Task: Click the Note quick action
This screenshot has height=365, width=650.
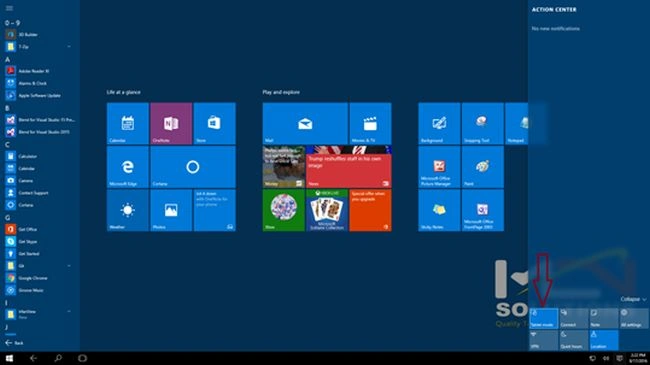Action: pos(604,318)
